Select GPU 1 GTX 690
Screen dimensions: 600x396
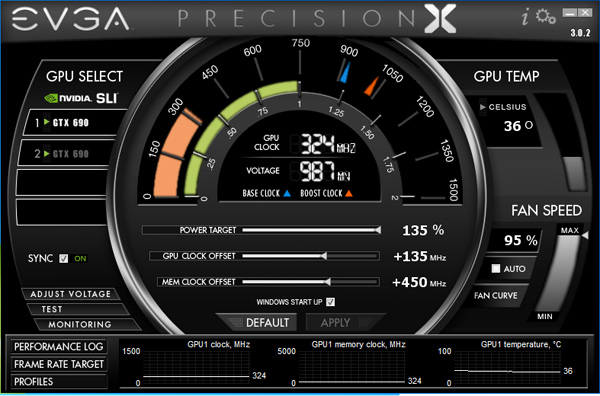click(73, 122)
